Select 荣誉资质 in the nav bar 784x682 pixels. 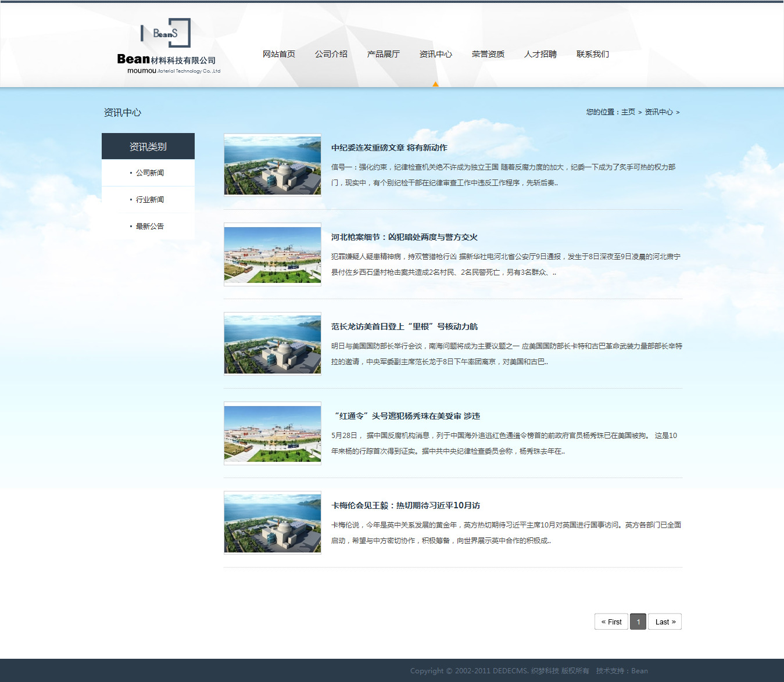tap(488, 54)
